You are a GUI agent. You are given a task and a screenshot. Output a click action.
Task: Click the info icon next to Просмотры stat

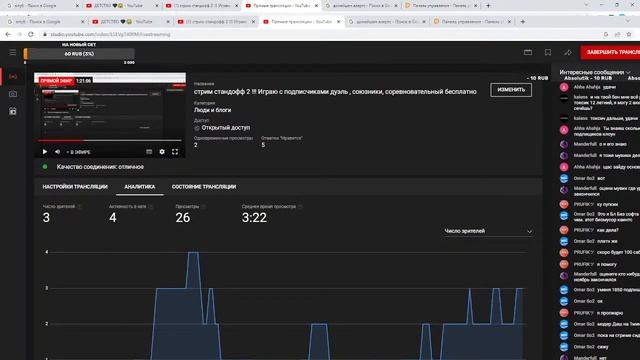[x=203, y=207]
